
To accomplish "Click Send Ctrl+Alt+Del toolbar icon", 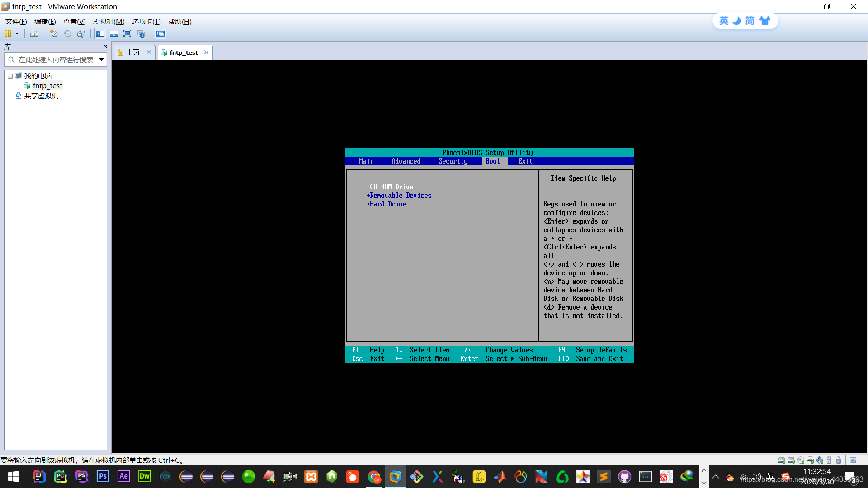I will 34,33.
